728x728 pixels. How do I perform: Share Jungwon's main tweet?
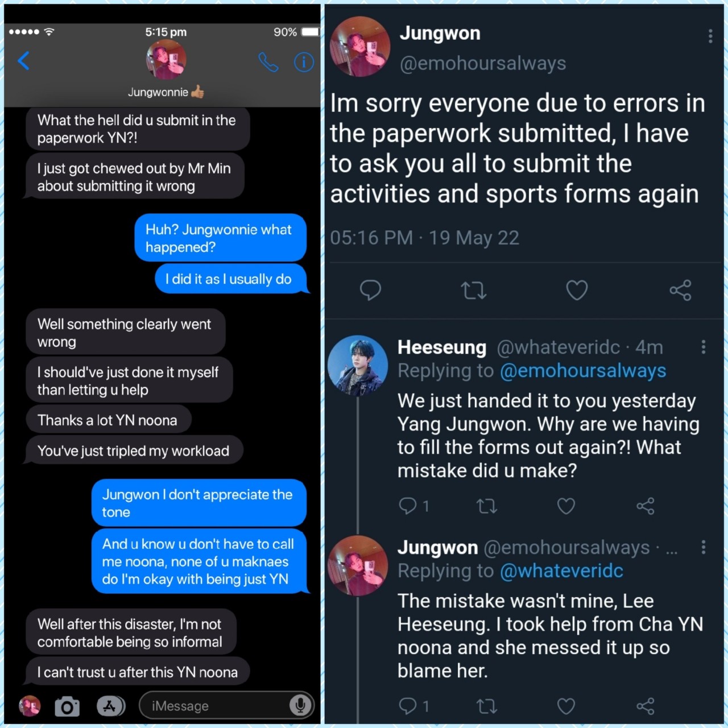click(680, 290)
